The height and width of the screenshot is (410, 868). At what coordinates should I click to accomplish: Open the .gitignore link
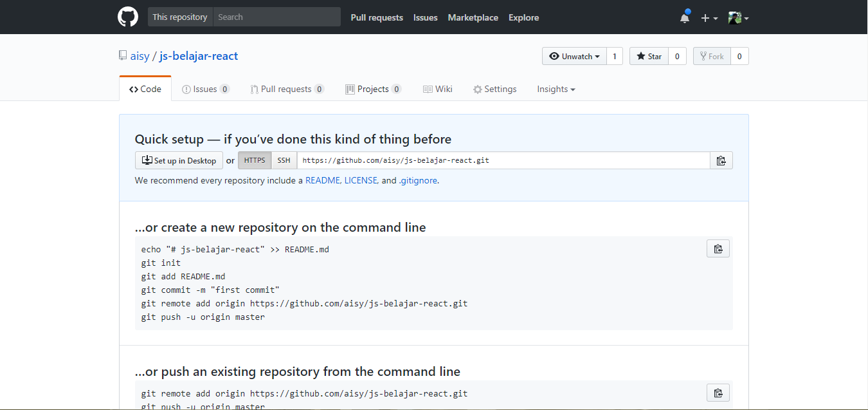[x=419, y=181]
